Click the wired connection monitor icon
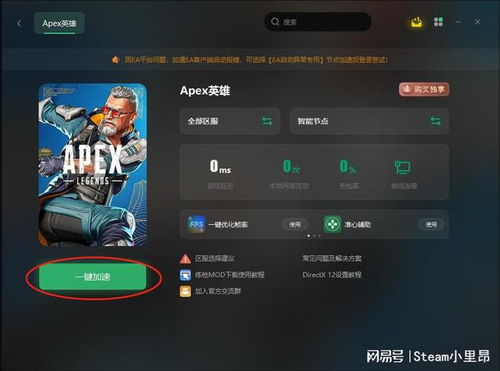The image size is (500, 371). [403, 167]
